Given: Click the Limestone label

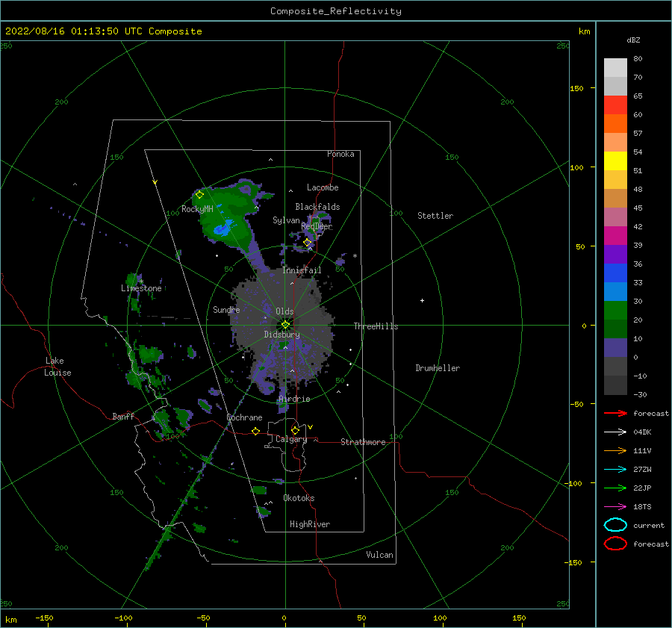Looking at the screenshot, I should 141,288.
